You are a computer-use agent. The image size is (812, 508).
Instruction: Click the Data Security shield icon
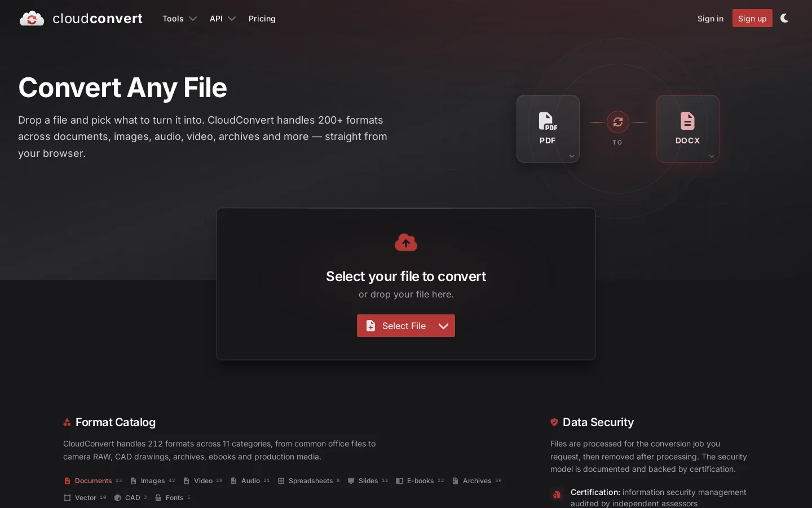[x=554, y=422]
